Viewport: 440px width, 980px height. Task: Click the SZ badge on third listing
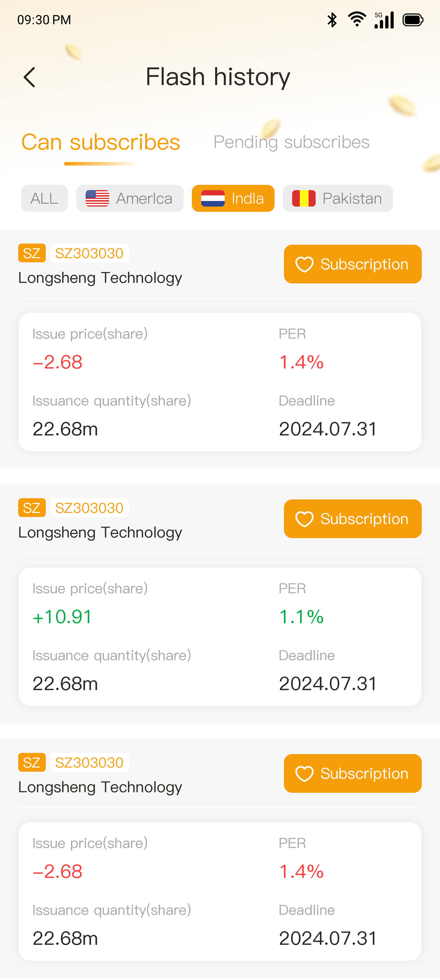(x=32, y=762)
